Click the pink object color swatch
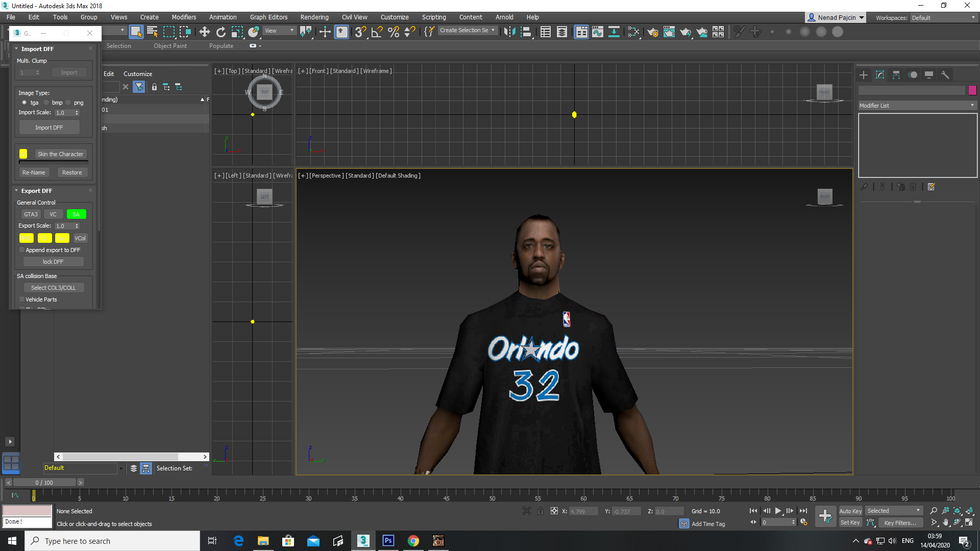This screenshot has width=980, height=551. pyautogui.click(x=972, y=90)
